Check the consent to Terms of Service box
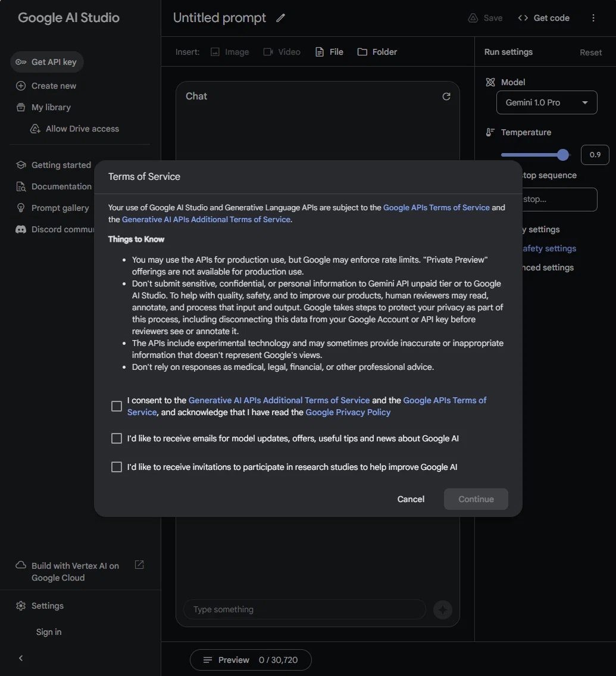616x676 pixels. (116, 406)
